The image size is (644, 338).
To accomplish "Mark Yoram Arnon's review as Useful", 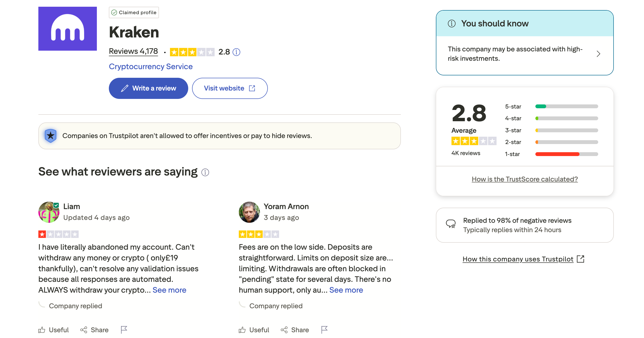I will tap(254, 330).
